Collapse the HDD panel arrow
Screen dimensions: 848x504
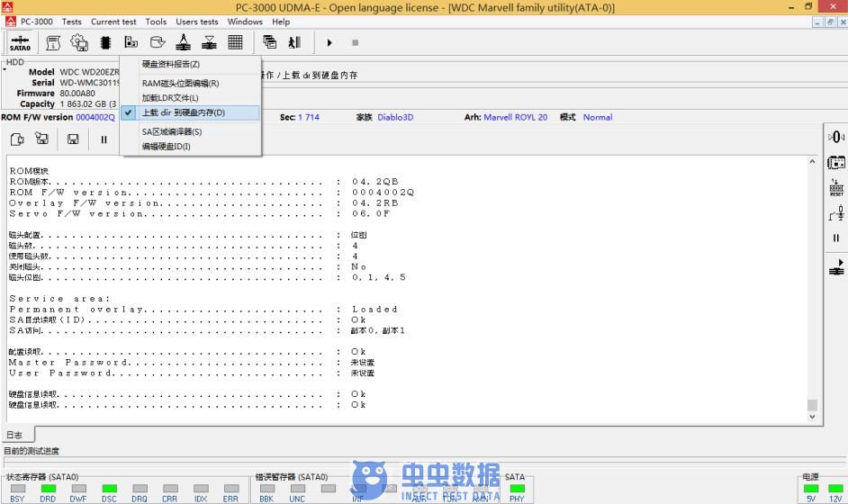(5, 70)
